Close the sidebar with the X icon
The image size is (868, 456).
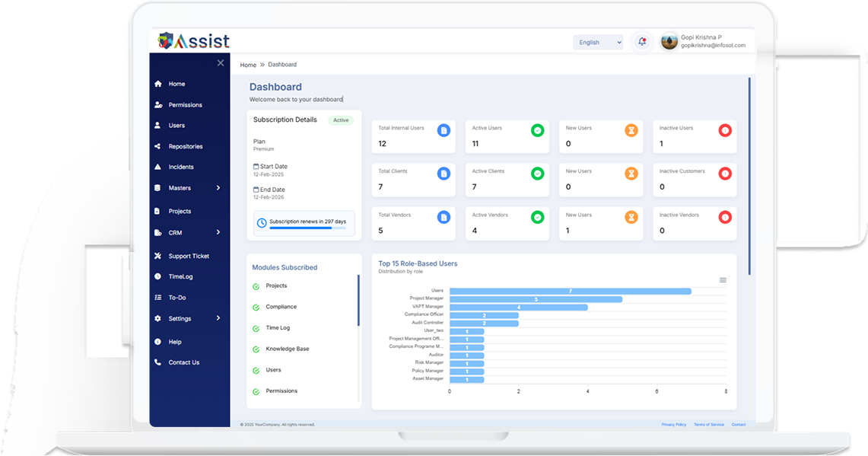(x=221, y=63)
